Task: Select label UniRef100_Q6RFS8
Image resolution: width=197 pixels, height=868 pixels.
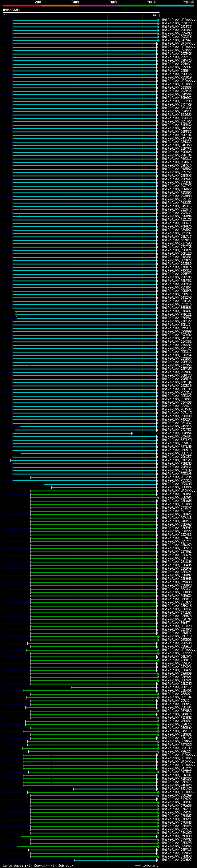Action: point(177,375)
